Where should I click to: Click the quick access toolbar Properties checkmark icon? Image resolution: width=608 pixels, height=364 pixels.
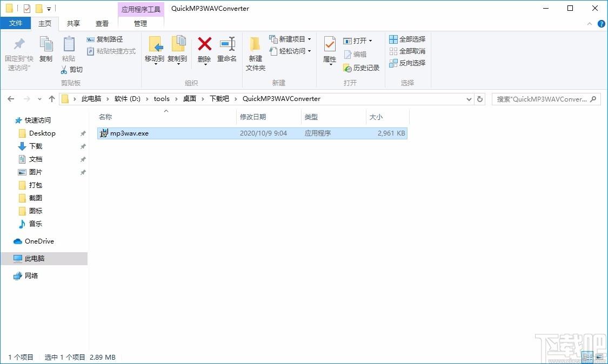point(27,8)
